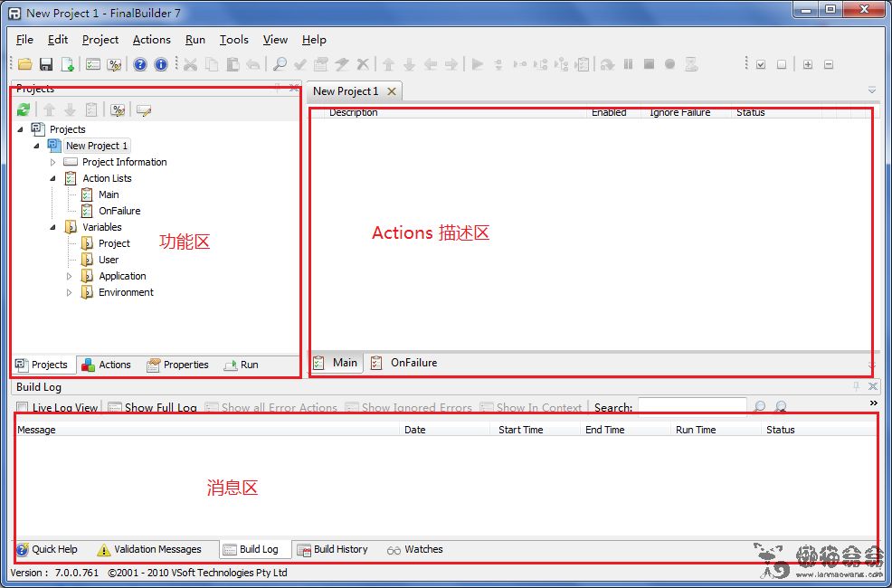This screenshot has height=588, width=892.
Task: Click the Open Project folder icon
Action: (25, 64)
